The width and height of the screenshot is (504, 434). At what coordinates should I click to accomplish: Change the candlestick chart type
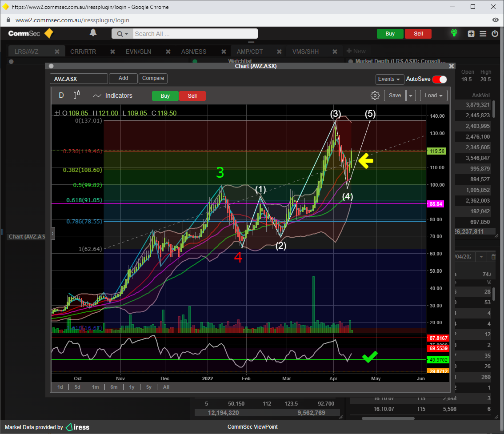click(76, 95)
